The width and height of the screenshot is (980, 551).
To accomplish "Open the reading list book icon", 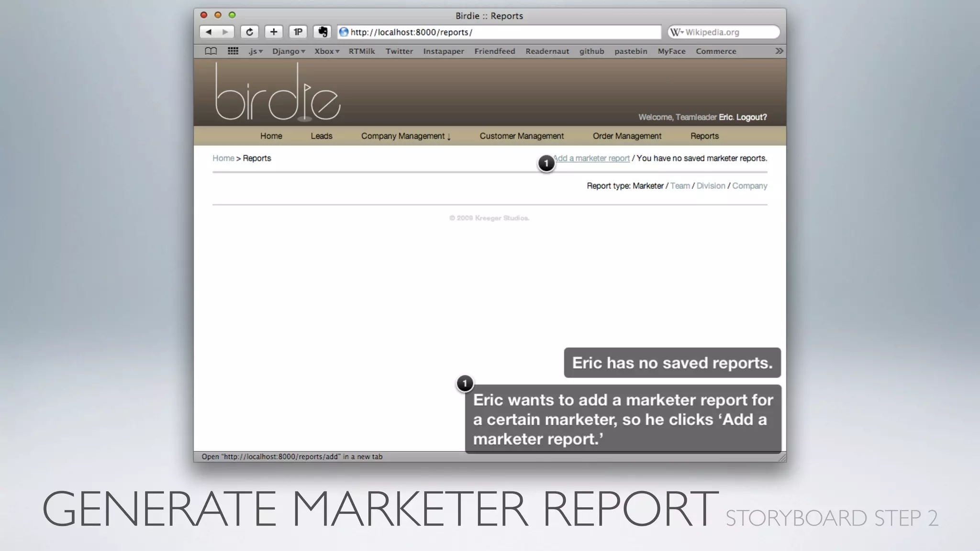I will tap(211, 51).
